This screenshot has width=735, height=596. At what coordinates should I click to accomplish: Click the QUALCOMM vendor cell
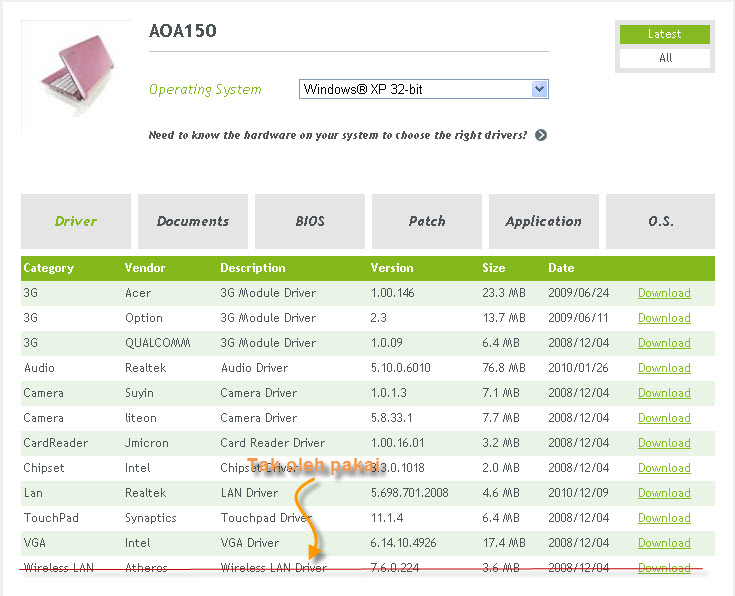click(x=158, y=343)
